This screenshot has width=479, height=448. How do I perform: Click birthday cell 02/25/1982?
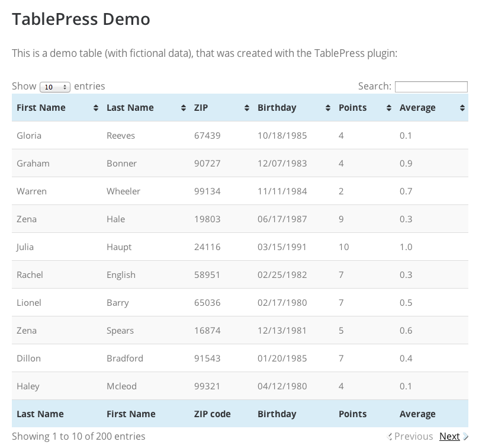tap(282, 275)
